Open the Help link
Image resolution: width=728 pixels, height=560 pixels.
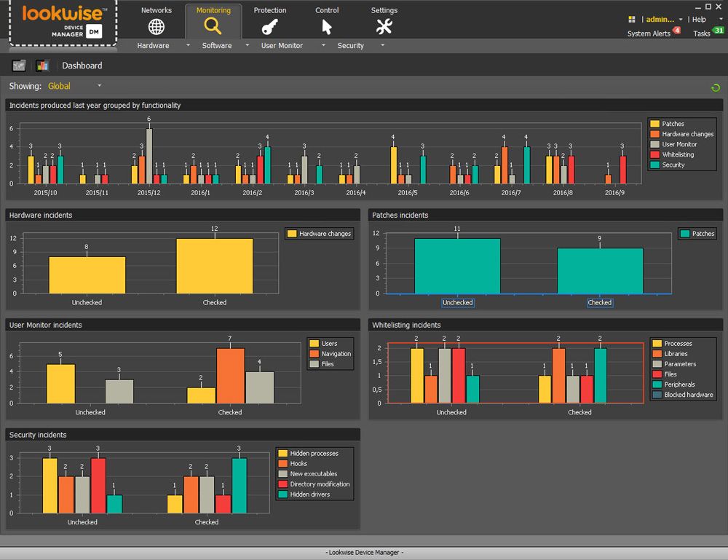click(699, 20)
